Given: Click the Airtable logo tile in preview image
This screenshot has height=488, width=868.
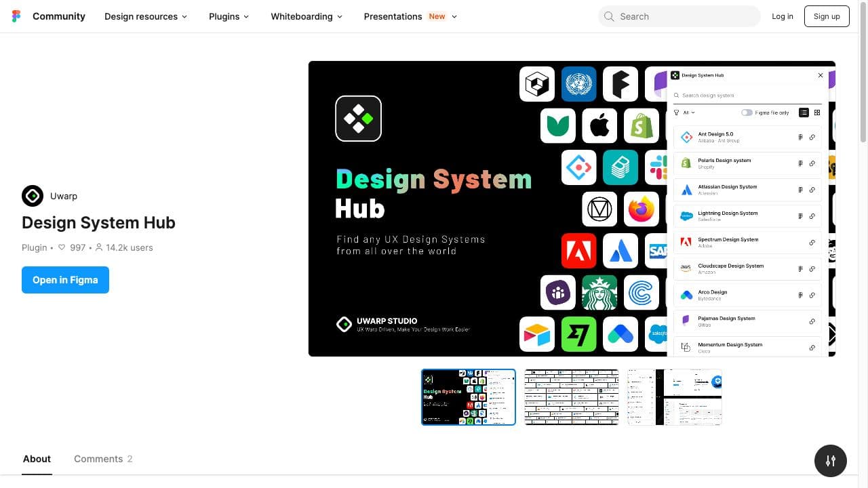Looking at the screenshot, I should click(x=537, y=334).
